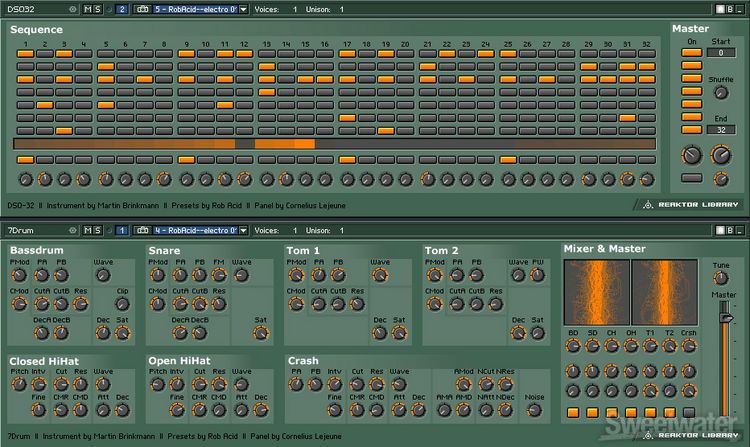Solo the DSQ32 instrument with S button
The width and height of the screenshot is (750, 447).
[x=98, y=9]
